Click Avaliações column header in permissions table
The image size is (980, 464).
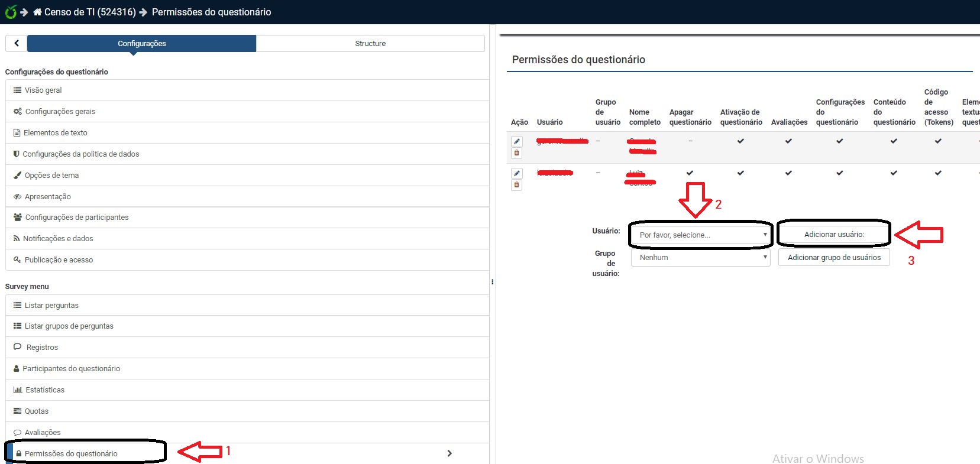pyautogui.click(x=789, y=122)
